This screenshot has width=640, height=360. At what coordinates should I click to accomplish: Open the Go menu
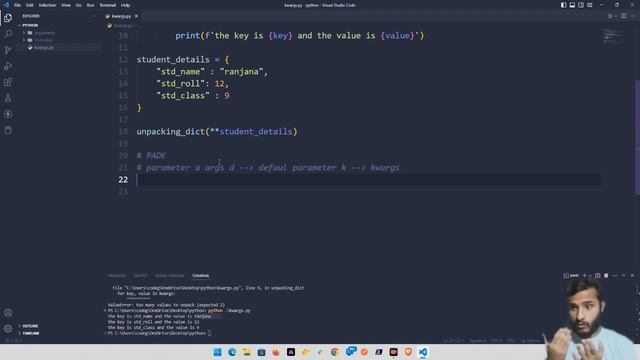[78, 5]
